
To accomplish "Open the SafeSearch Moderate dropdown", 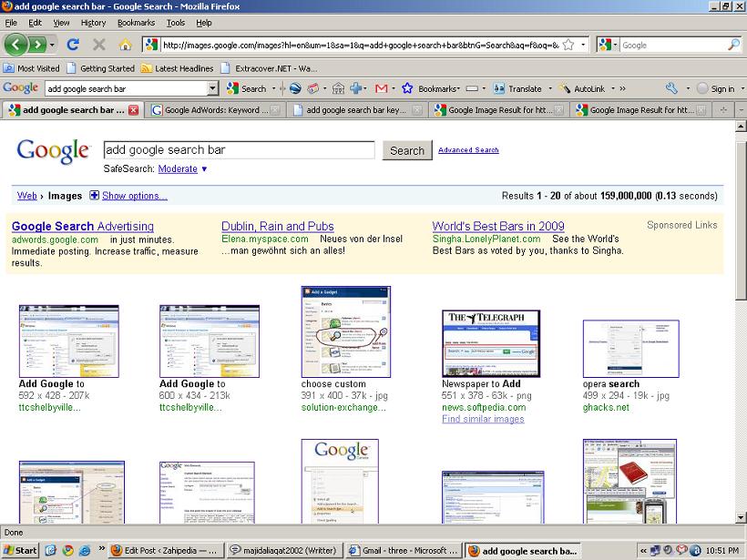I will click(x=204, y=168).
